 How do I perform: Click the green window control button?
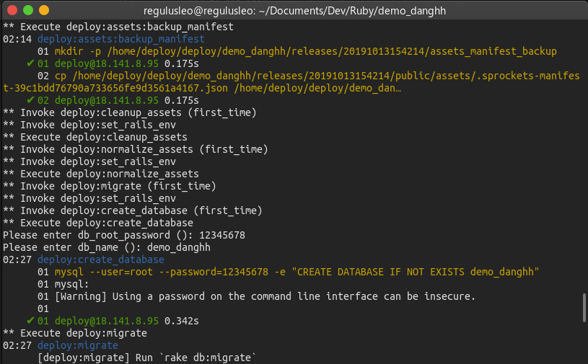(x=28, y=10)
